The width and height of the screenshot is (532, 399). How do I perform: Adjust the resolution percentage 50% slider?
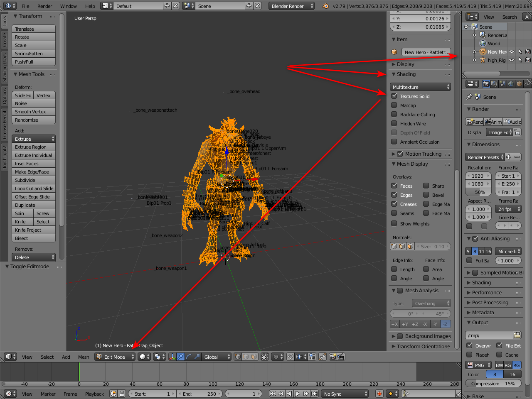coord(478,192)
